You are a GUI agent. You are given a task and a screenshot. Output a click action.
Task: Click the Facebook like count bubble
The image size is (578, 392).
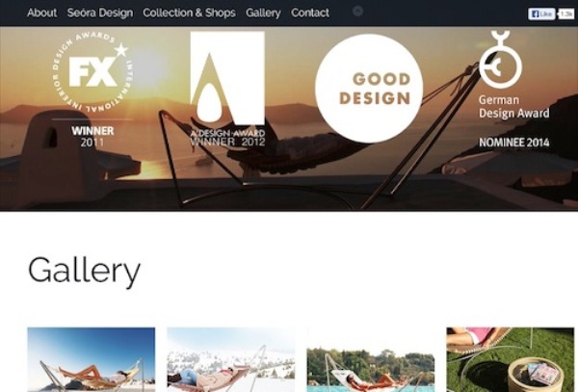click(x=566, y=14)
